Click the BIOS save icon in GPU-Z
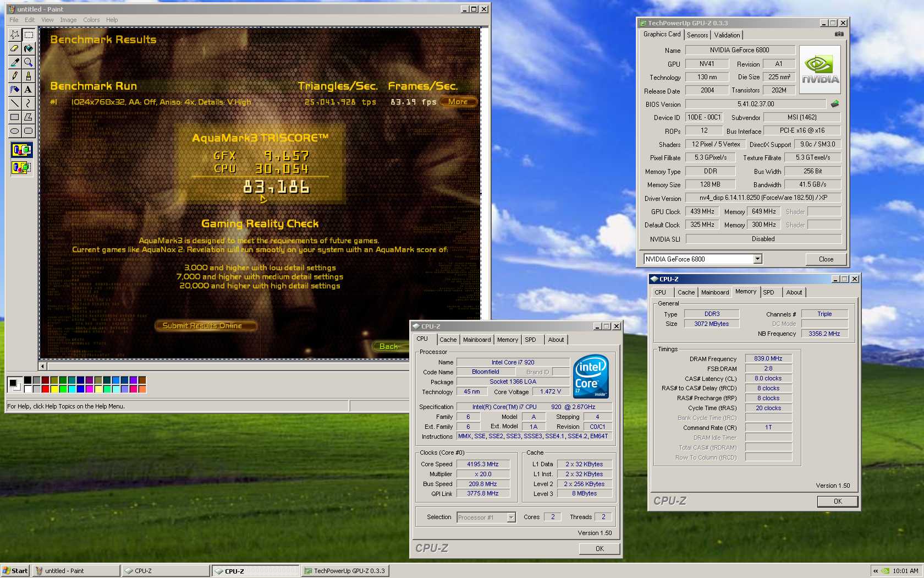924x578 pixels. click(x=835, y=103)
